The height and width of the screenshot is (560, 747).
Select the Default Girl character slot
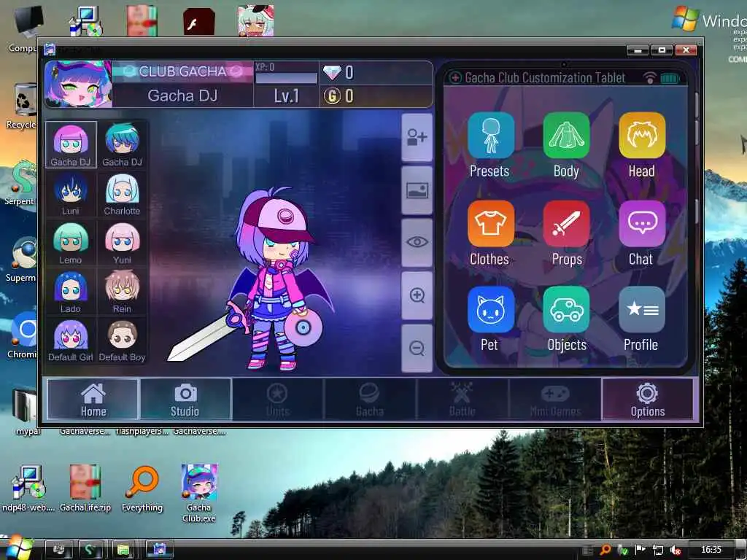(71, 341)
